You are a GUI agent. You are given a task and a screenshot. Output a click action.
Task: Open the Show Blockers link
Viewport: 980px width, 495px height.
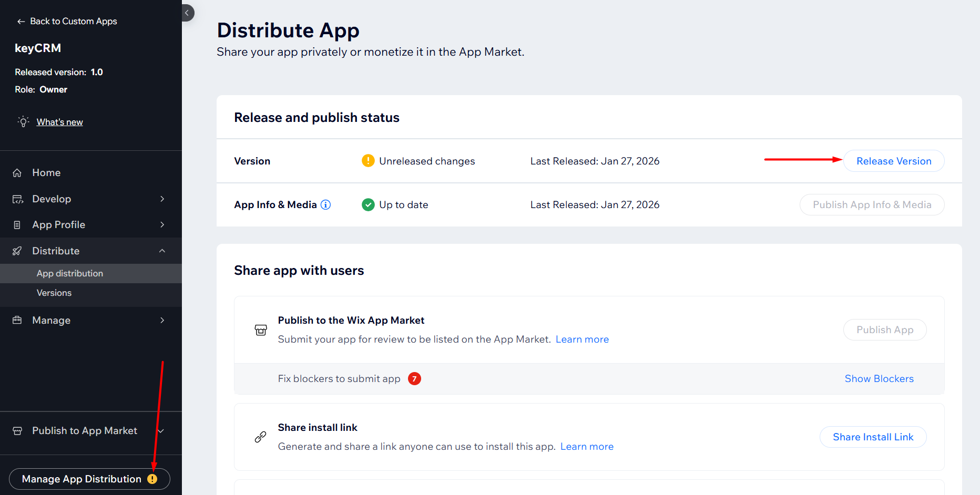coord(879,379)
